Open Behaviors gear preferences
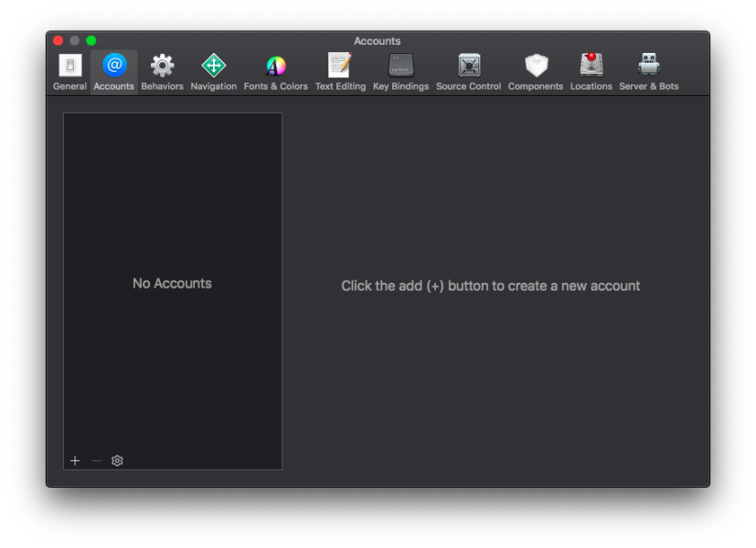 point(162,71)
